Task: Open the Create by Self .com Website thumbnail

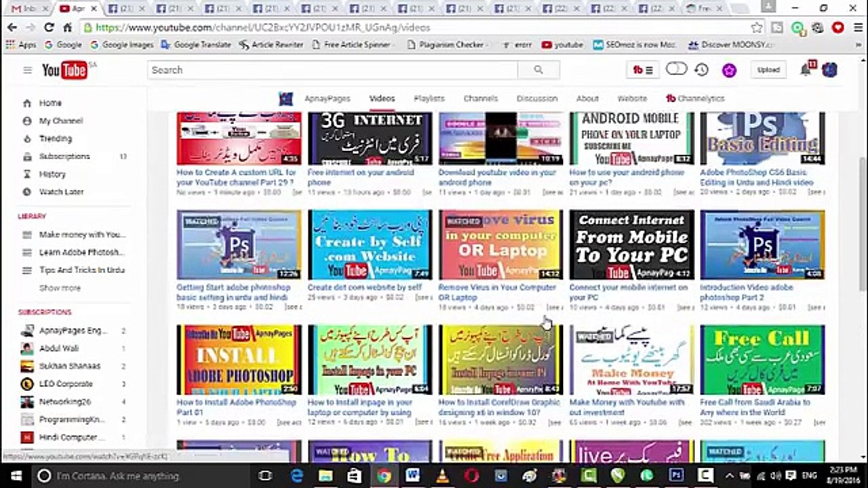Action: click(x=370, y=245)
